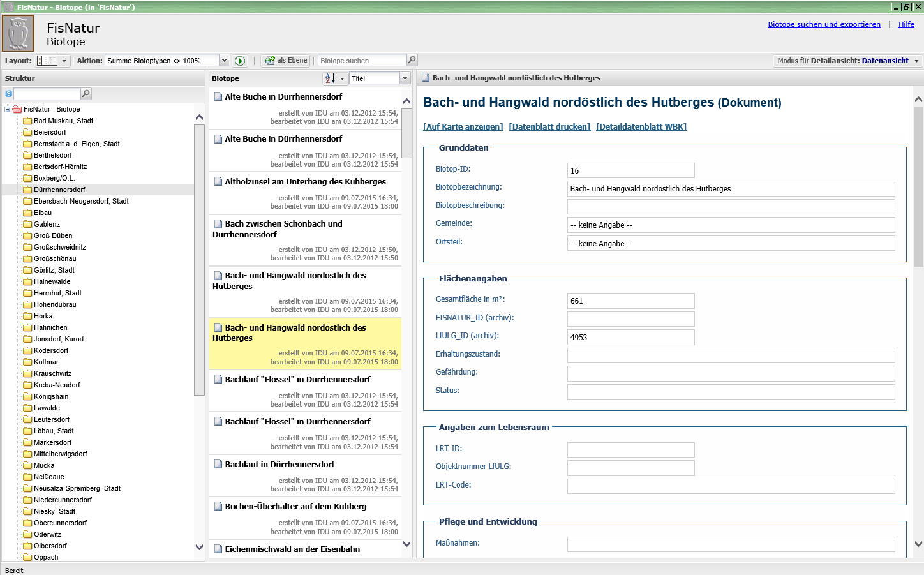The width and height of the screenshot is (924, 575).
Task: Click the help icon in Struktur panel
Action: (8, 94)
